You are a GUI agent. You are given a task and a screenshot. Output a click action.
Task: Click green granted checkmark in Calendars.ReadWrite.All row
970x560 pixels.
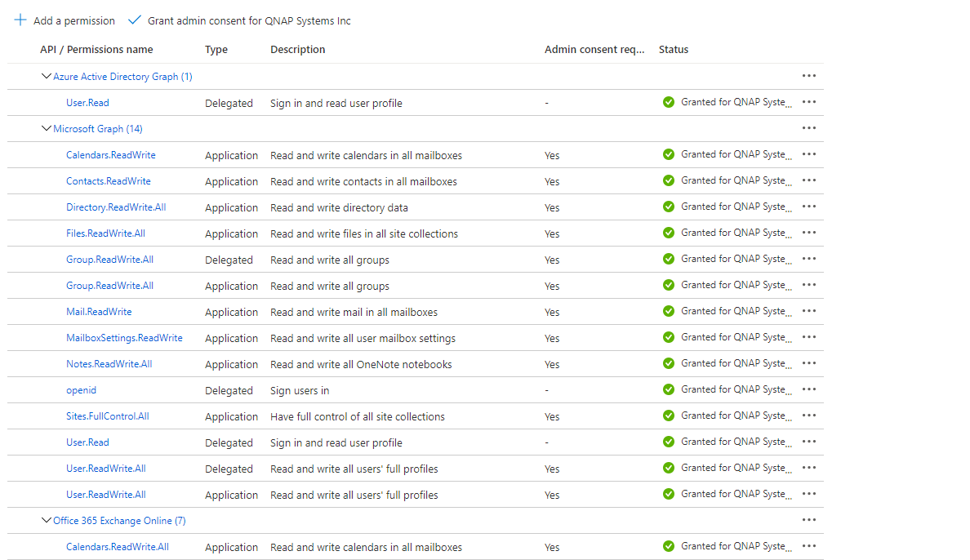pyautogui.click(x=668, y=546)
